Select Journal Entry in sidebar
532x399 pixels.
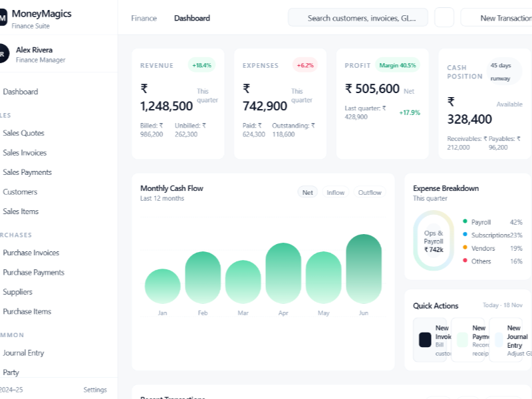click(x=23, y=353)
